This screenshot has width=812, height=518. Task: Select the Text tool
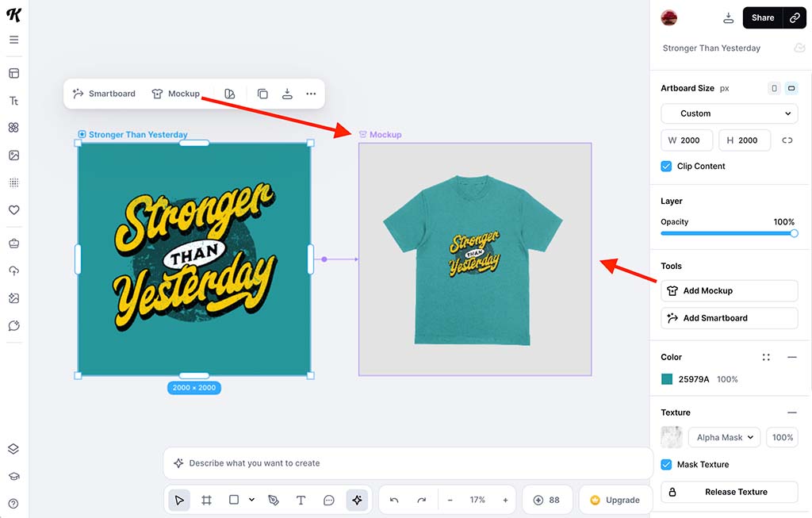(x=301, y=500)
